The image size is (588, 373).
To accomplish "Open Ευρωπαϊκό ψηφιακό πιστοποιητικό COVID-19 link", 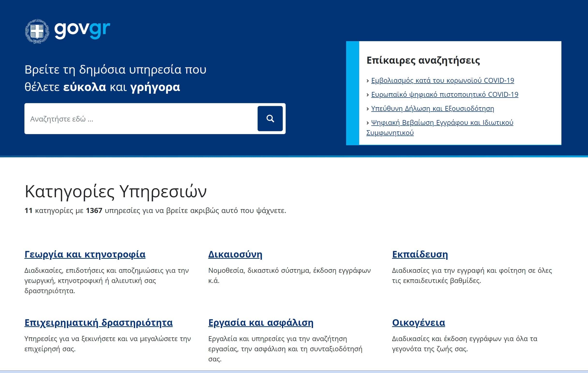I will point(444,94).
